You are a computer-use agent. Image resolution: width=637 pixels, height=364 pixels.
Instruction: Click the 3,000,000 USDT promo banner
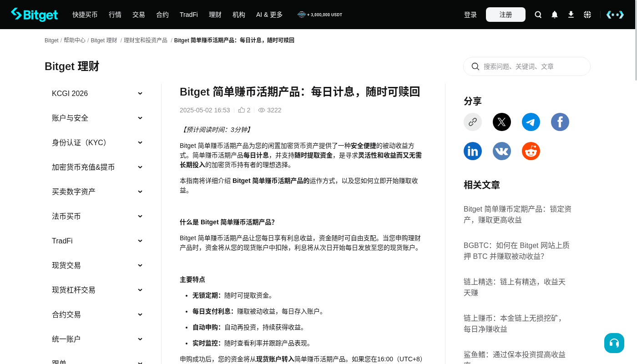(x=320, y=15)
